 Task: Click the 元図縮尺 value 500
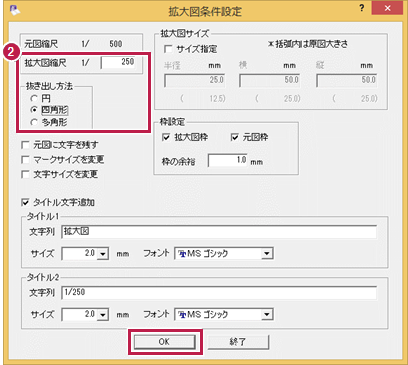116,44
